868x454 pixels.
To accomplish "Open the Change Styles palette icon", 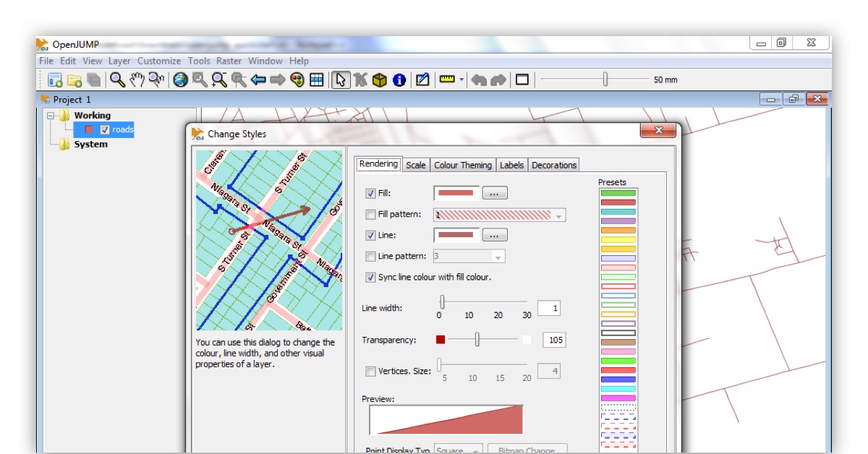I will pos(297,80).
